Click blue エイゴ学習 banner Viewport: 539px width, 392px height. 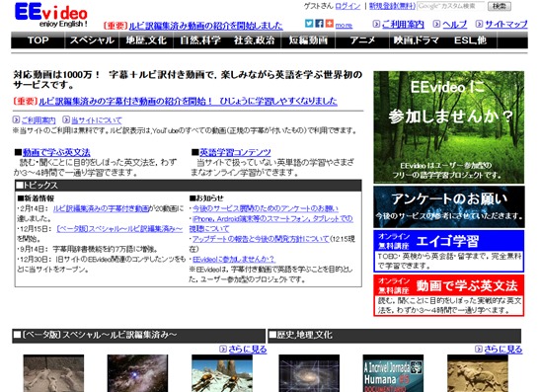(448, 251)
